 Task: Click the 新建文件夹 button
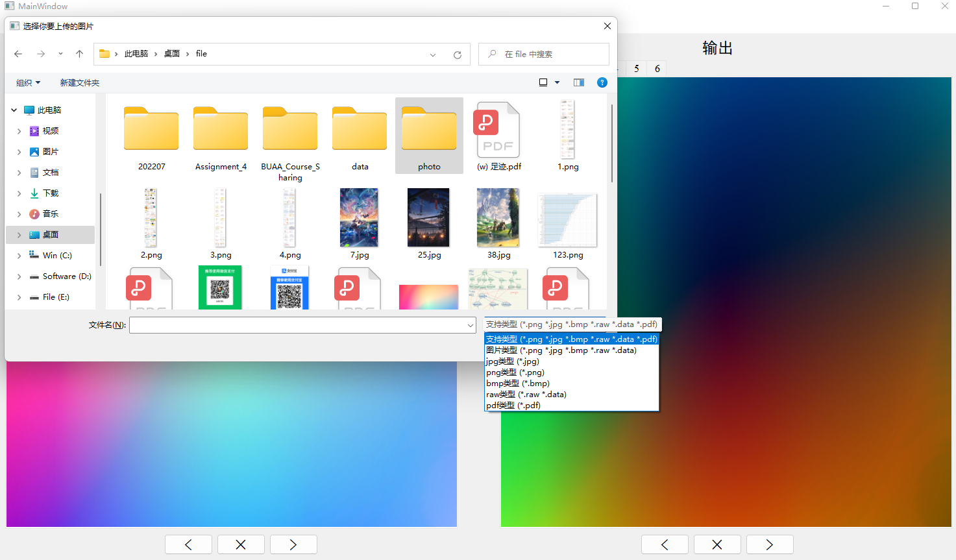[x=80, y=83]
